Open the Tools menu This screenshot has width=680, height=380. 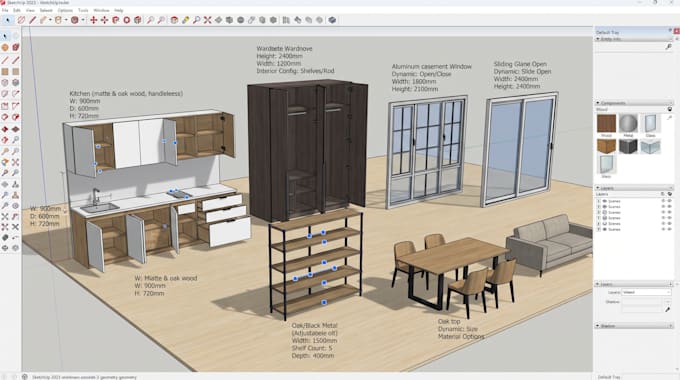pos(83,10)
